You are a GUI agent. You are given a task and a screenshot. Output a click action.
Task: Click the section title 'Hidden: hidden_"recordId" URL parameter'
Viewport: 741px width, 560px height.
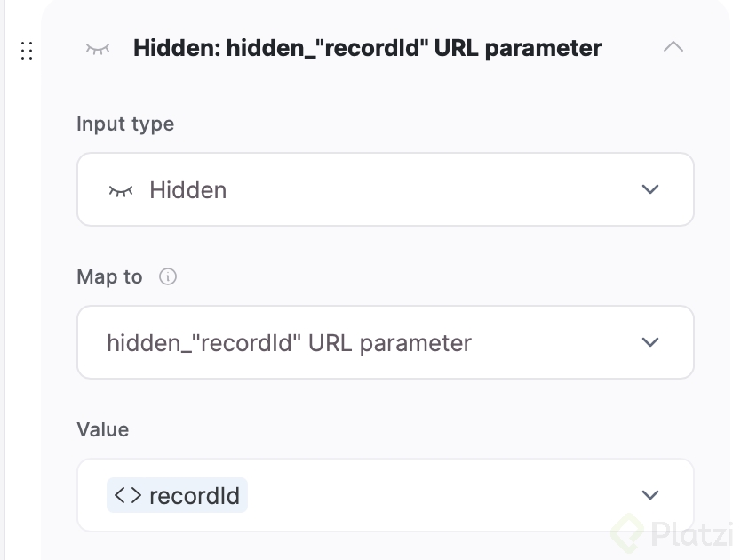click(x=367, y=48)
